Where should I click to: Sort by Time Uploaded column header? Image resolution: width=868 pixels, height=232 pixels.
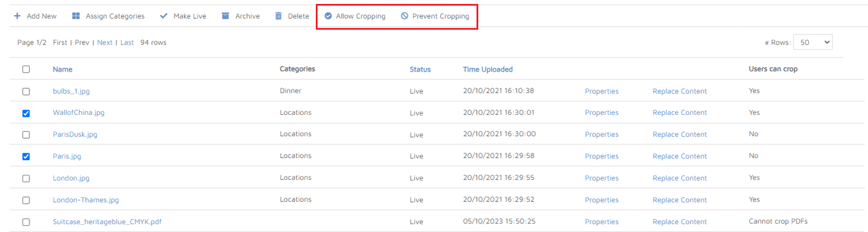click(488, 70)
